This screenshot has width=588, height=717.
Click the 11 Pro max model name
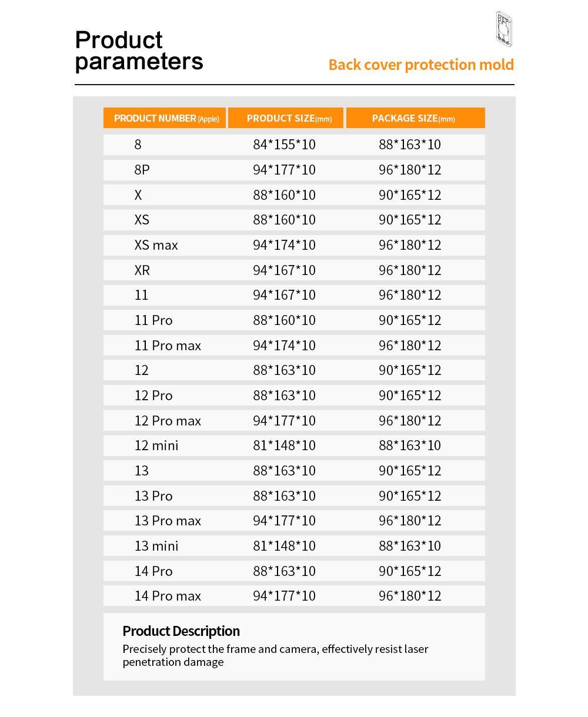tap(168, 346)
